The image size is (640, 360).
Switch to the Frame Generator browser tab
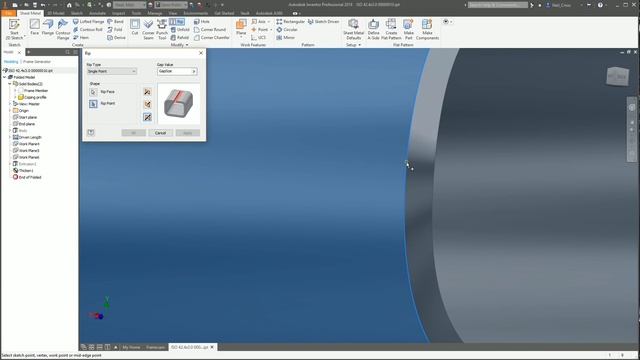tap(37, 62)
